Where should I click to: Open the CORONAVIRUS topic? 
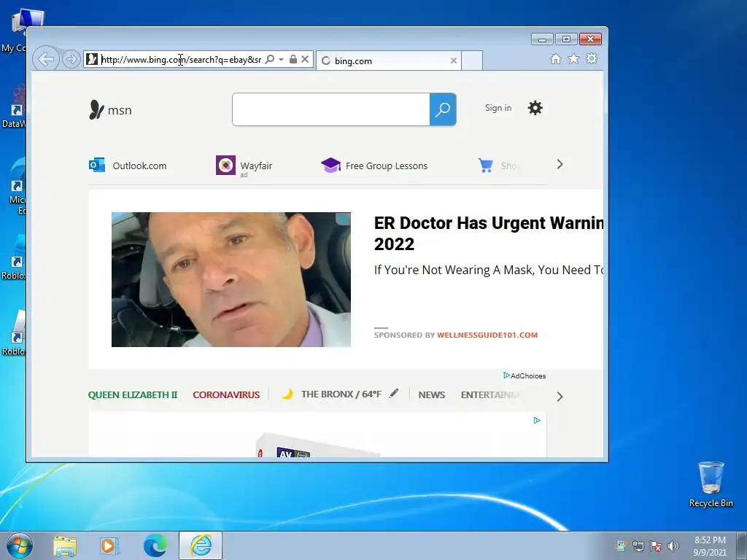click(226, 394)
